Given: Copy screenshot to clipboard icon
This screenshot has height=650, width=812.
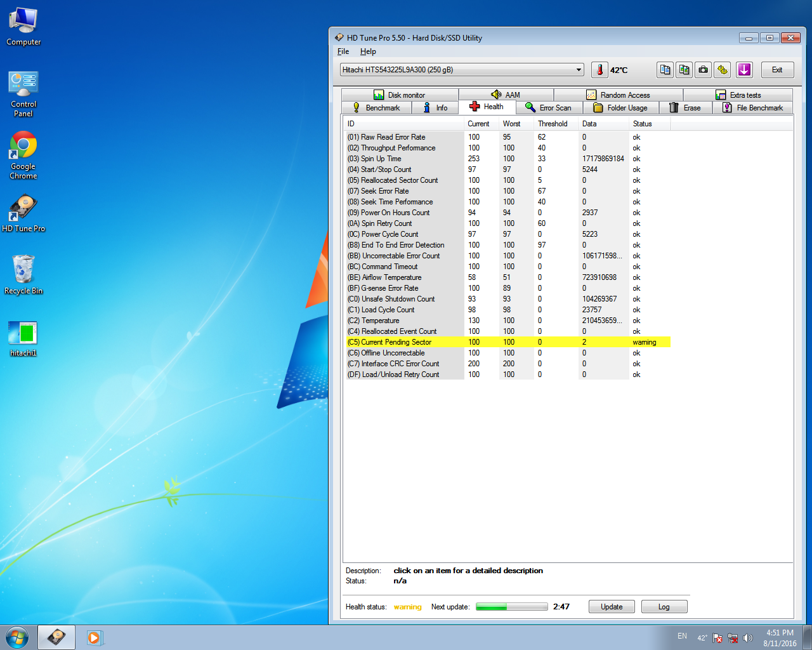Looking at the screenshot, I should click(x=684, y=70).
